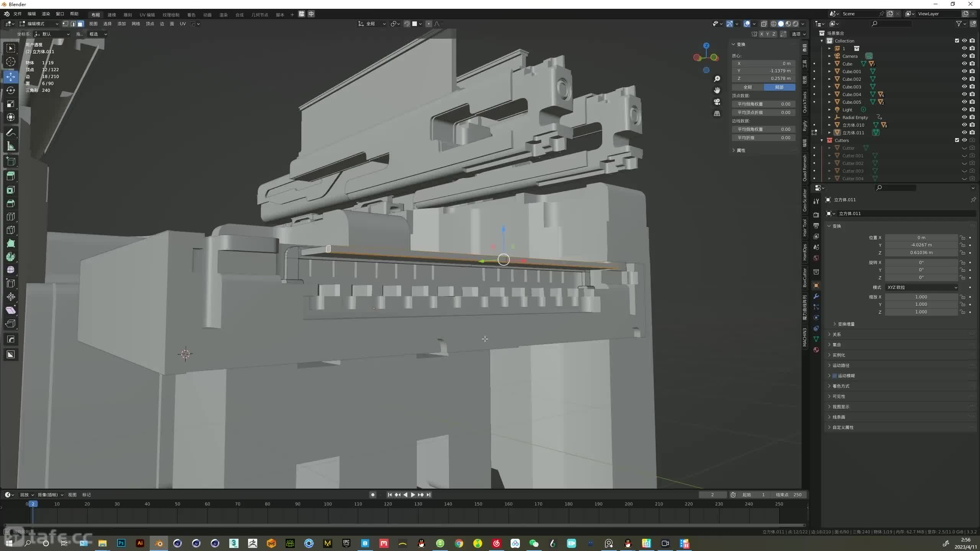This screenshot has height=551, width=980.
Task: Toggle X-ray display in viewport header
Action: click(764, 24)
